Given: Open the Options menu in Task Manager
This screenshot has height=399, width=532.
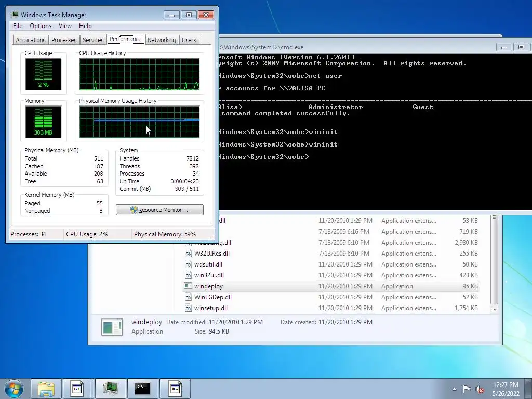Looking at the screenshot, I should tap(41, 26).
